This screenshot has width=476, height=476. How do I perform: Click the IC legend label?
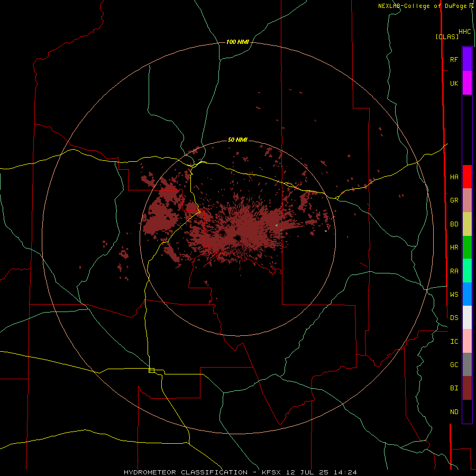454,341
